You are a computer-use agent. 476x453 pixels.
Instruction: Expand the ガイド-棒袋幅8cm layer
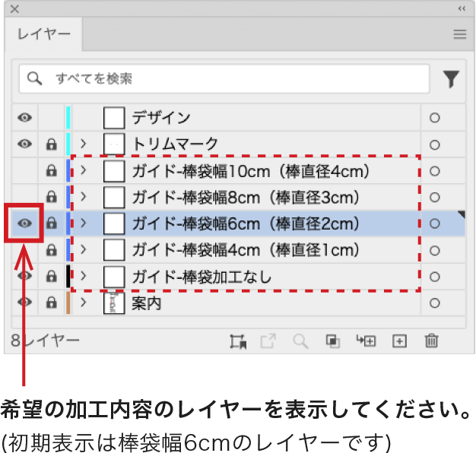click(x=84, y=197)
